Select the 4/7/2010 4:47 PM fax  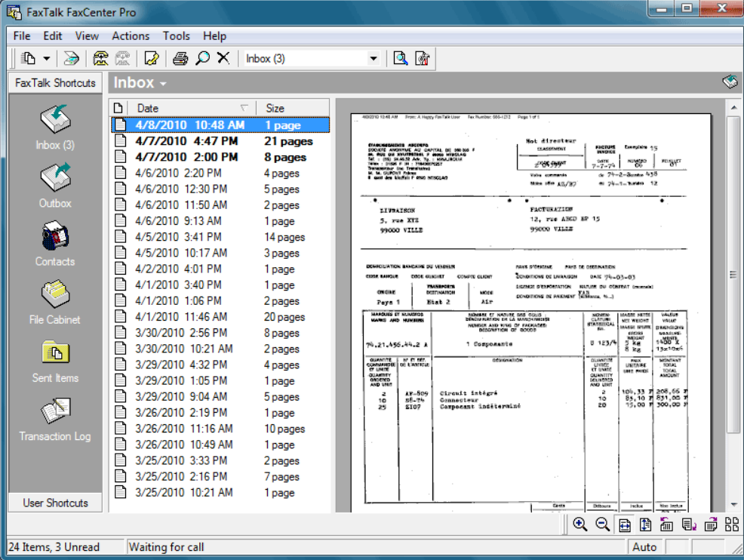point(220,141)
